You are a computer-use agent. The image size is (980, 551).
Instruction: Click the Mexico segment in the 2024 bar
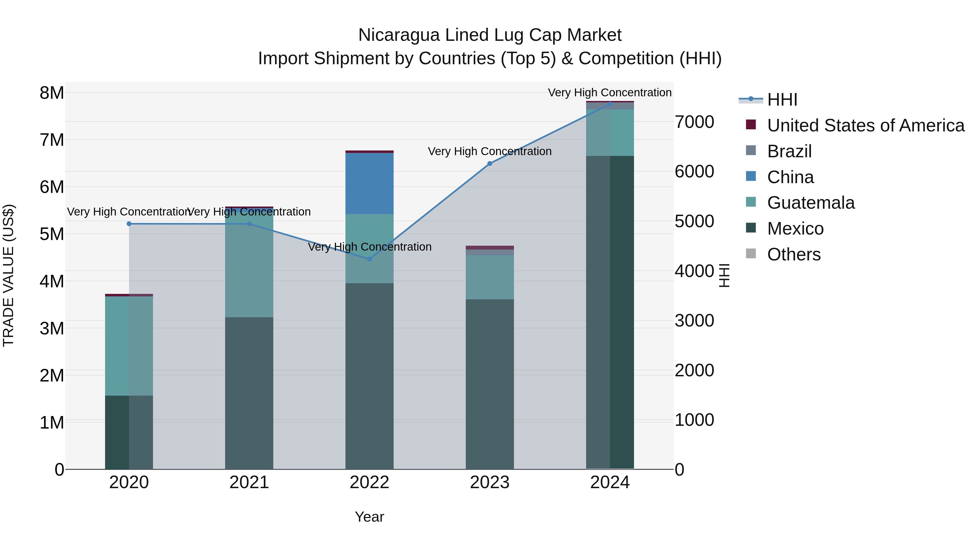pyautogui.click(x=610, y=312)
